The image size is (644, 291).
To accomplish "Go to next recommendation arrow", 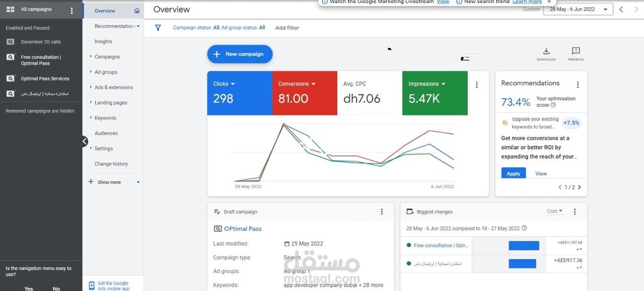I will 579,187.
